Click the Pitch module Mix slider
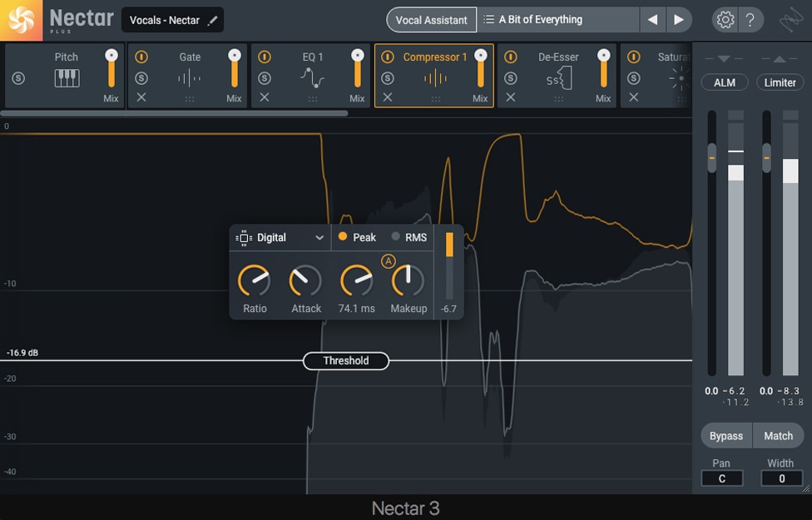 click(x=111, y=69)
